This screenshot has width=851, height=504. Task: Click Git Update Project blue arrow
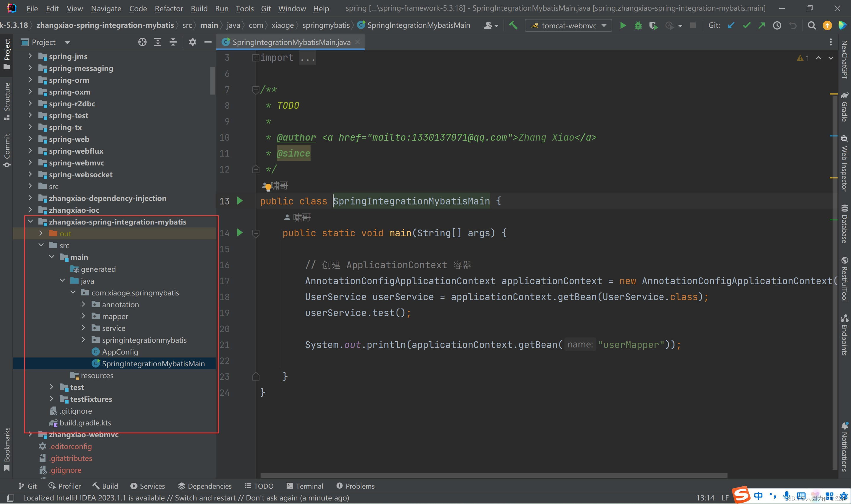(731, 25)
